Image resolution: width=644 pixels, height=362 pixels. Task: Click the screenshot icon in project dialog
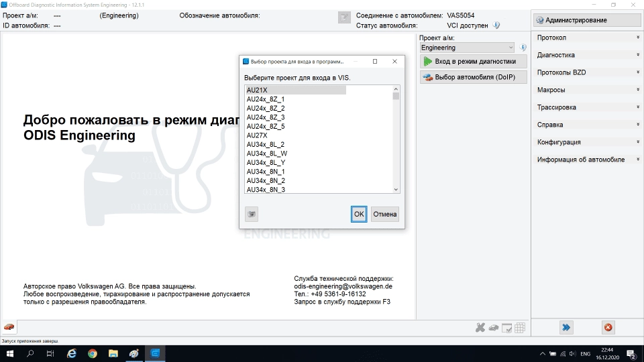[252, 214]
